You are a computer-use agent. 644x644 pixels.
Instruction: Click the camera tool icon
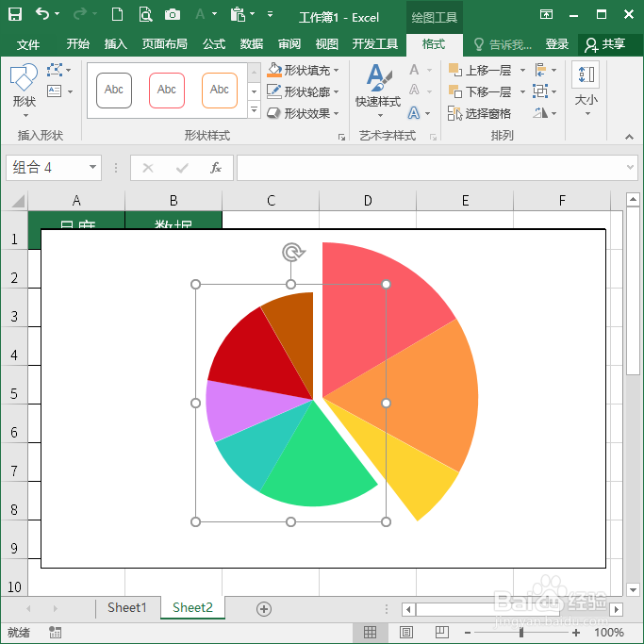[173, 15]
